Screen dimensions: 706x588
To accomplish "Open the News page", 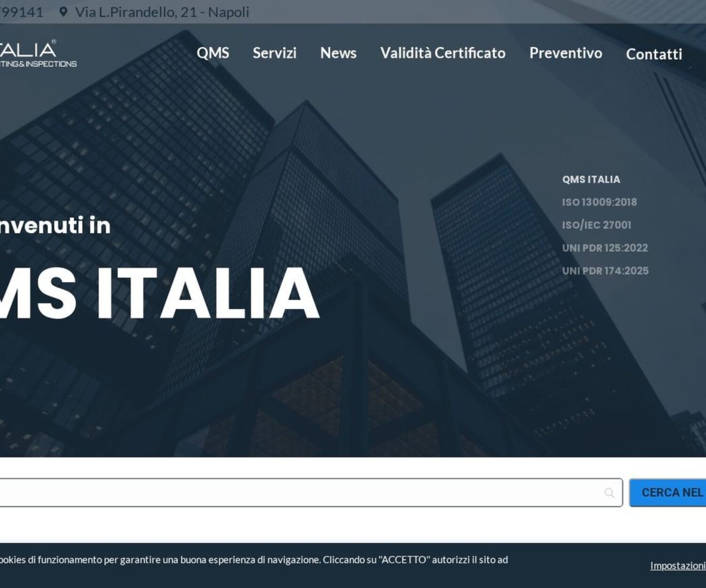I will pos(338,53).
